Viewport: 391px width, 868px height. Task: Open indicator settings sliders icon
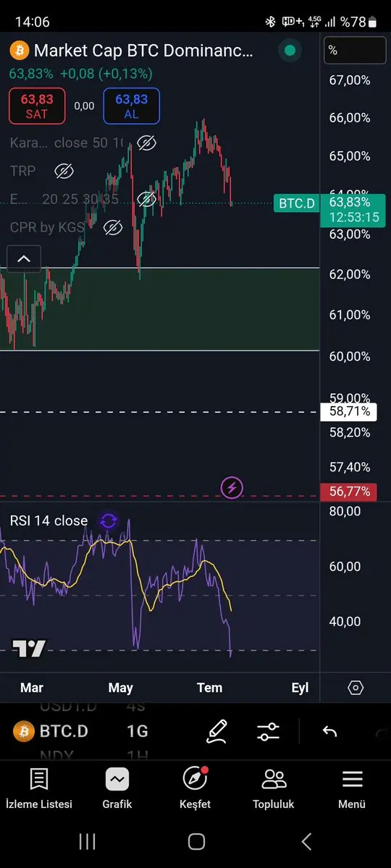click(269, 732)
